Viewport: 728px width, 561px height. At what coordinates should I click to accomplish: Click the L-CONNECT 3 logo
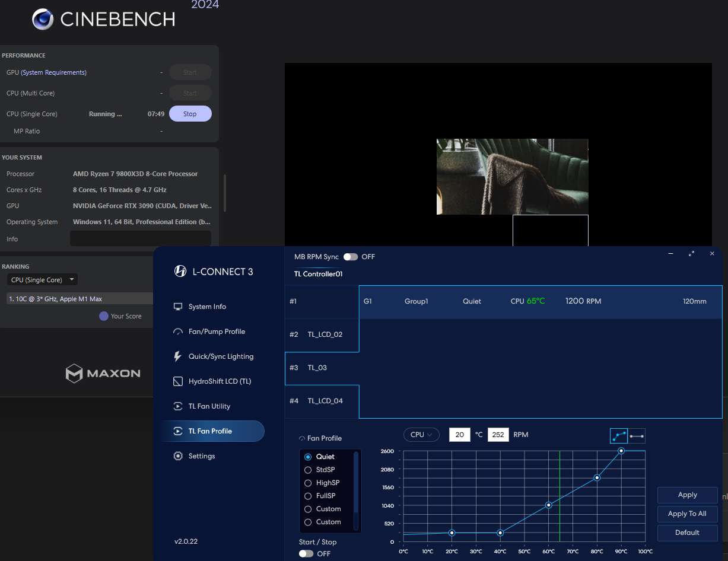214,272
